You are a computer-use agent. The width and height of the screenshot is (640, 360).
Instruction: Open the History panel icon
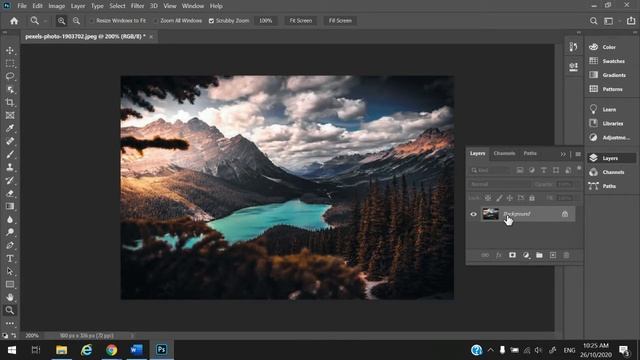573,47
